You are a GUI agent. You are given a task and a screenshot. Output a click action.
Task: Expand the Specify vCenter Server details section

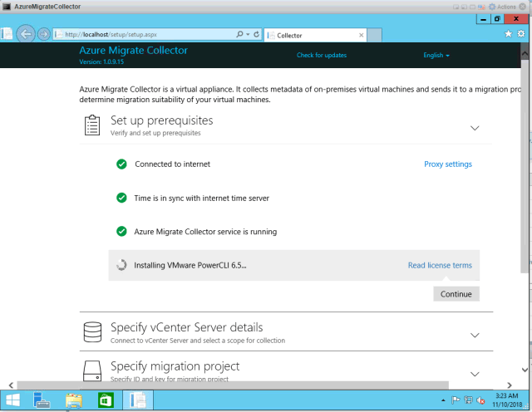pyautogui.click(x=475, y=335)
